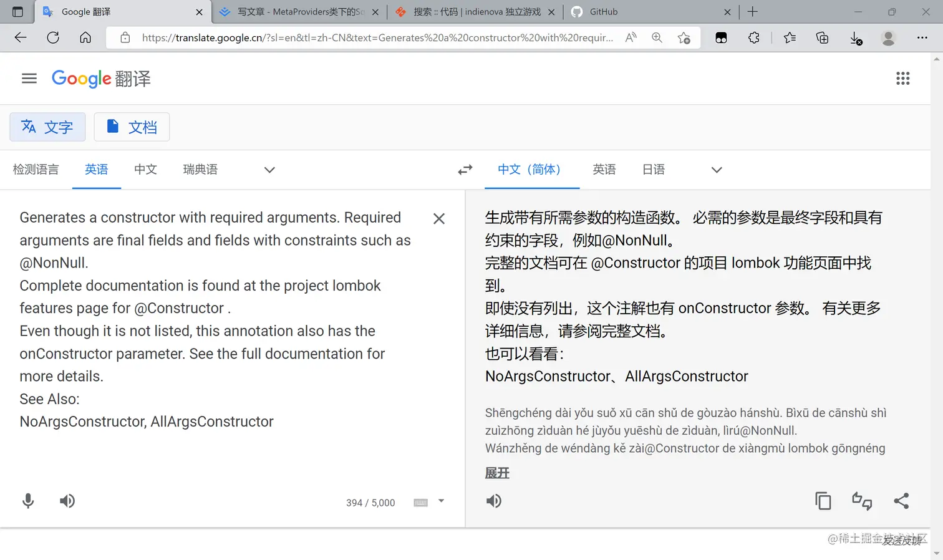Click the translated text 也可以看看:
This screenshot has height=560, width=943.
pyautogui.click(x=525, y=354)
